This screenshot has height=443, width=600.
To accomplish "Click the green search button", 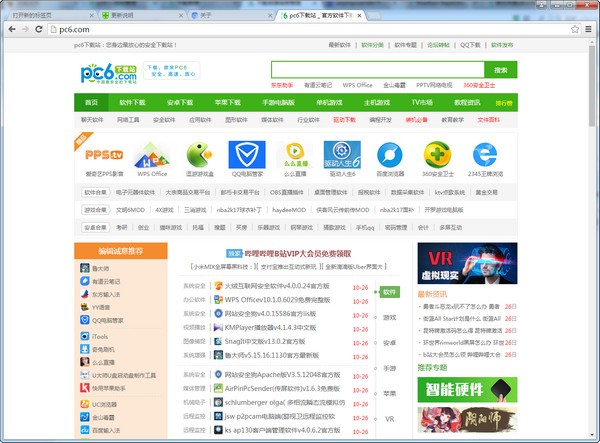I will click(501, 70).
